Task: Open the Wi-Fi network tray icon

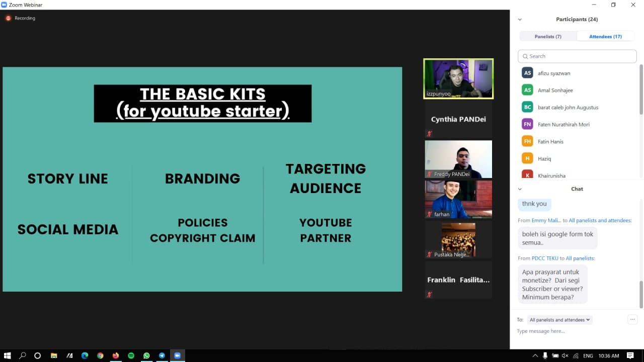Action: [x=576, y=355]
